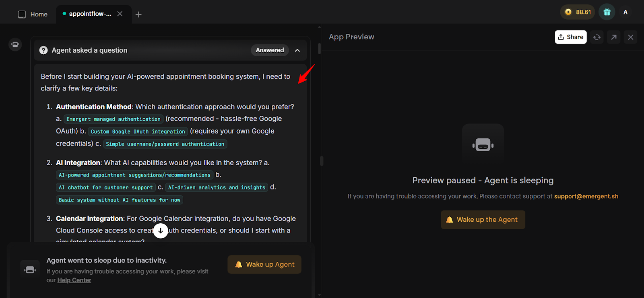Select 'Custom Google OAuth integration' option
This screenshot has height=298, width=644.
(x=138, y=132)
